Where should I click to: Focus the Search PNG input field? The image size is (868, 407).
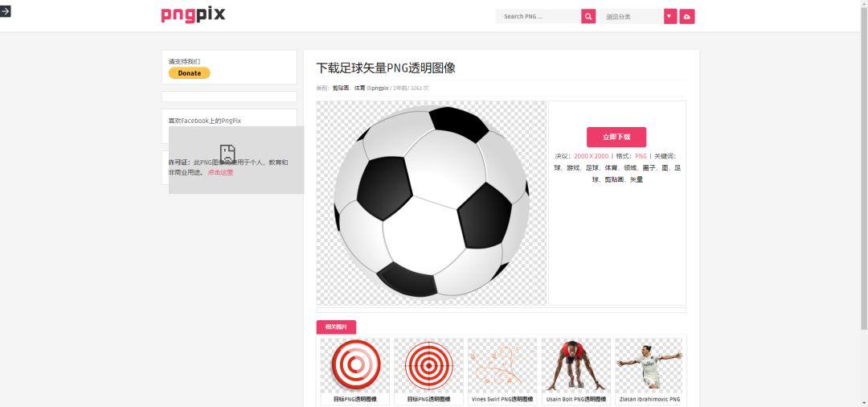pyautogui.click(x=538, y=17)
